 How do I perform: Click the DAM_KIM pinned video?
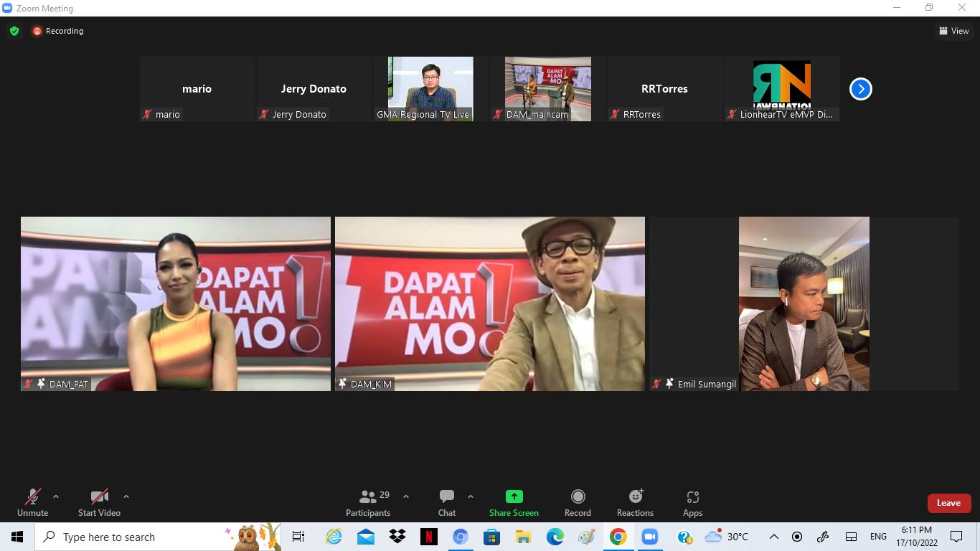[x=490, y=303]
